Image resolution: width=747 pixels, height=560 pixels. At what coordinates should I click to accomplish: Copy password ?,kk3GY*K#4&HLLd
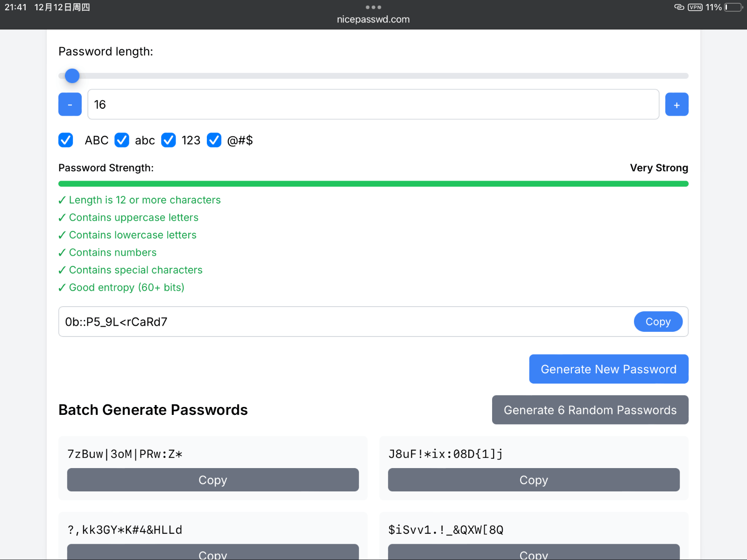point(213,552)
